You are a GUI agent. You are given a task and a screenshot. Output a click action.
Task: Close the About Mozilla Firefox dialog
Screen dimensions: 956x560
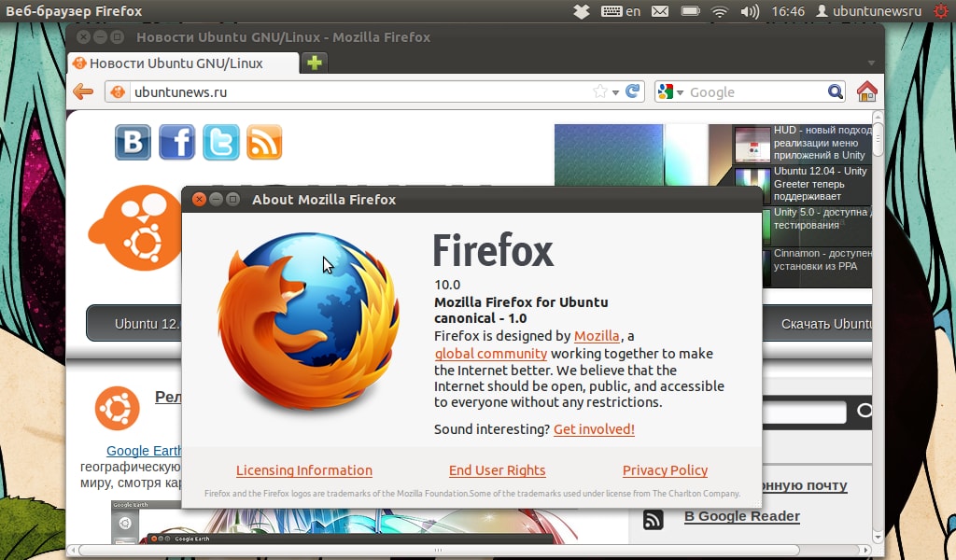point(199,199)
